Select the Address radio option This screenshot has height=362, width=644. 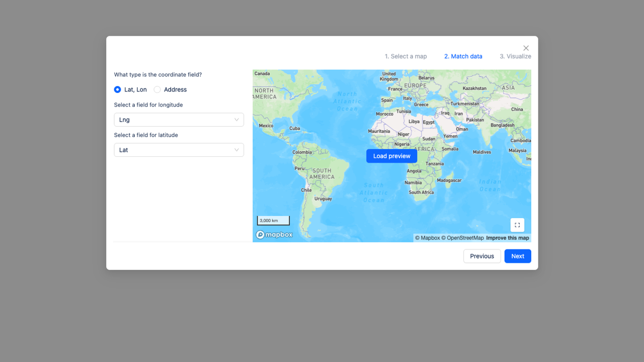[157, 89]
